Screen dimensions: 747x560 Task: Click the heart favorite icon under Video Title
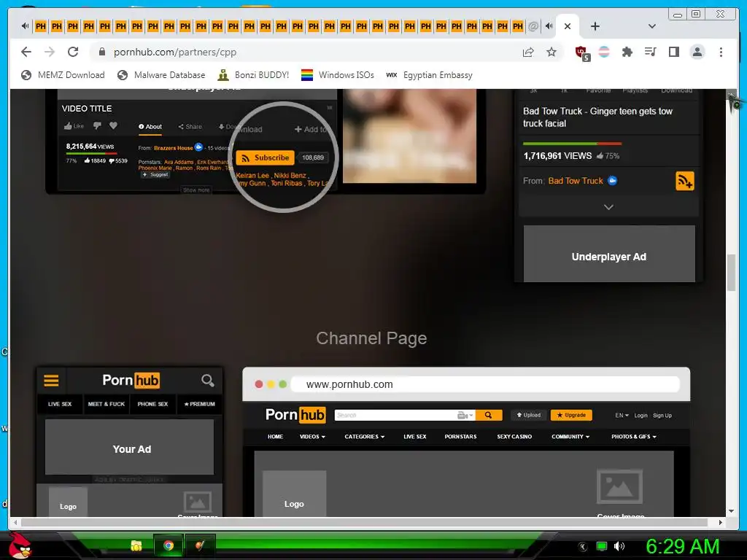coord(113,125)
